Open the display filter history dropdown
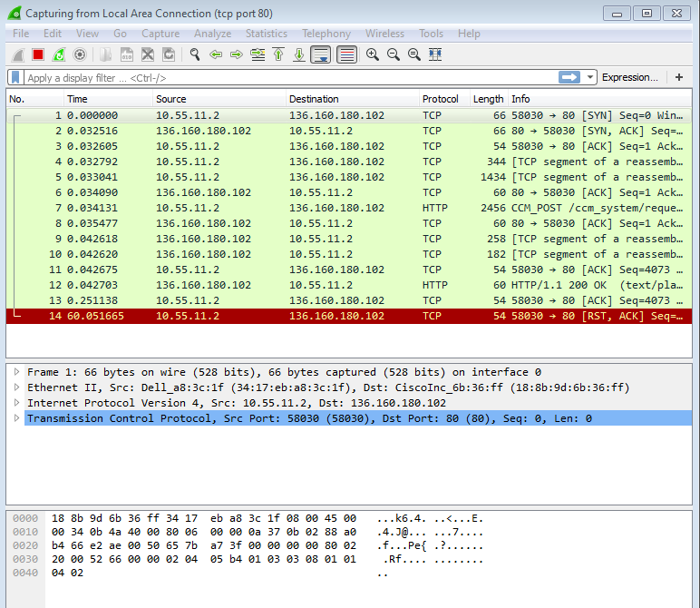Image resolution: width=700 pixels, height=608 pixels. point(589,77)
